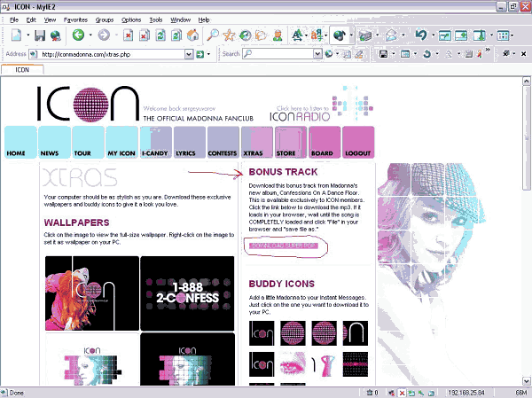Toggle the red X status bar button
The width and height of the screenshot is (532, 398).
tap(402, 393)
